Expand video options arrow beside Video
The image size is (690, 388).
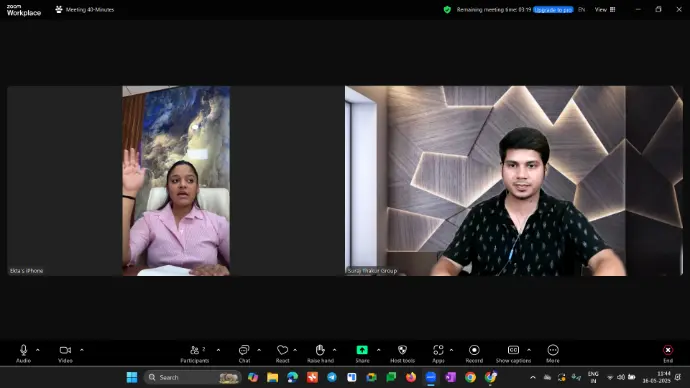coord(82,350)
